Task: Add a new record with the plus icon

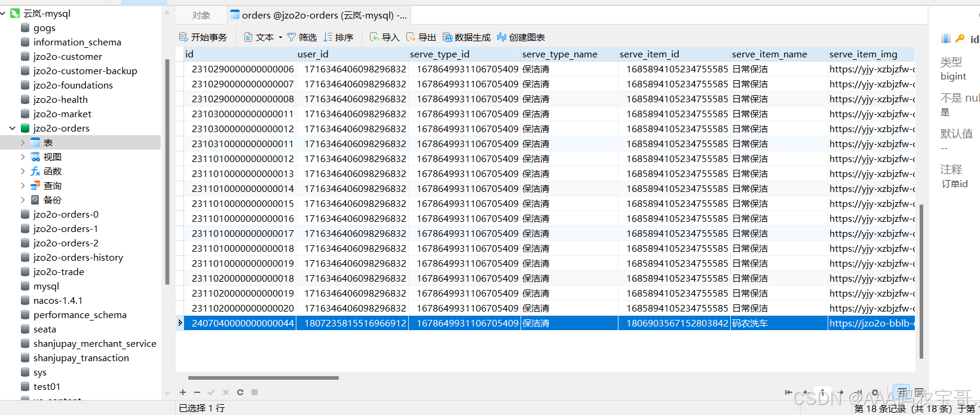Action: (183, 392)
